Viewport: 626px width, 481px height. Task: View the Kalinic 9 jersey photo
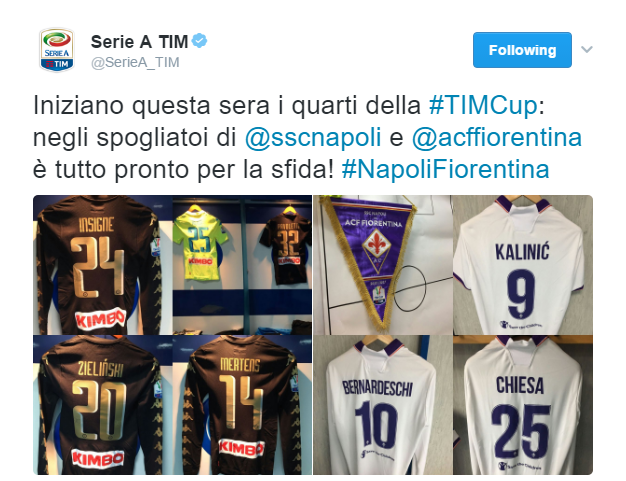pyautogui.click(x=523, y=265)
